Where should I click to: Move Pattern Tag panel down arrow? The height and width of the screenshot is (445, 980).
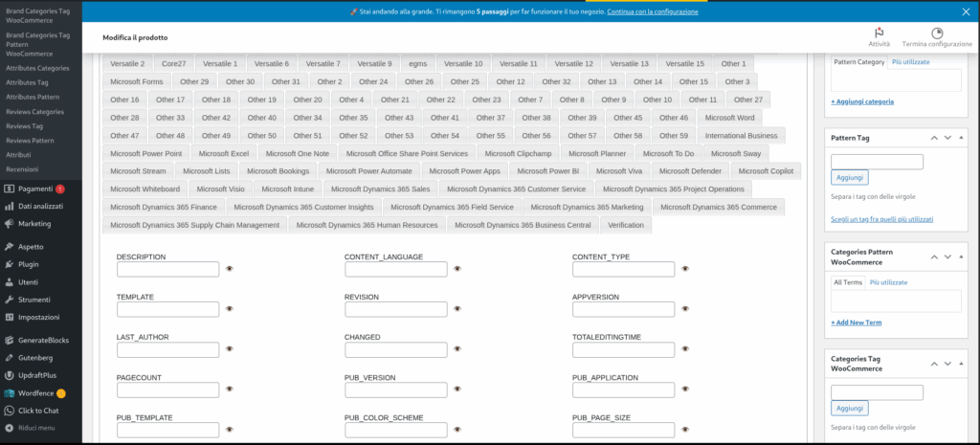[947, 138]
